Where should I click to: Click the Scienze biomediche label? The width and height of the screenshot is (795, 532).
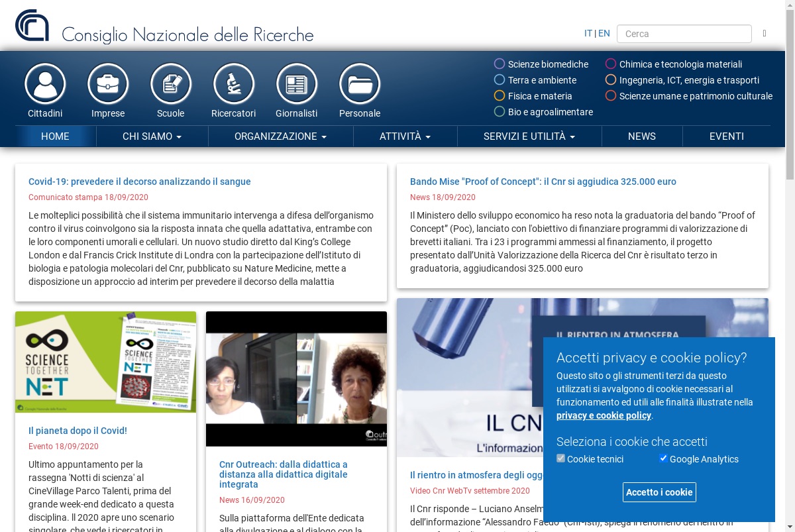pyautogui.click(x=548, y=64)
